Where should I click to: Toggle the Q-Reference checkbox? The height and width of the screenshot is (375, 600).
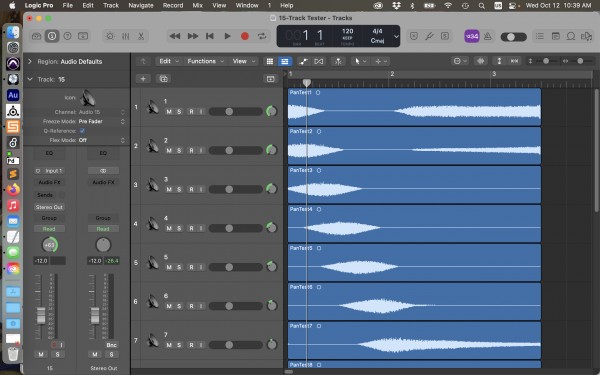point(82,131)
